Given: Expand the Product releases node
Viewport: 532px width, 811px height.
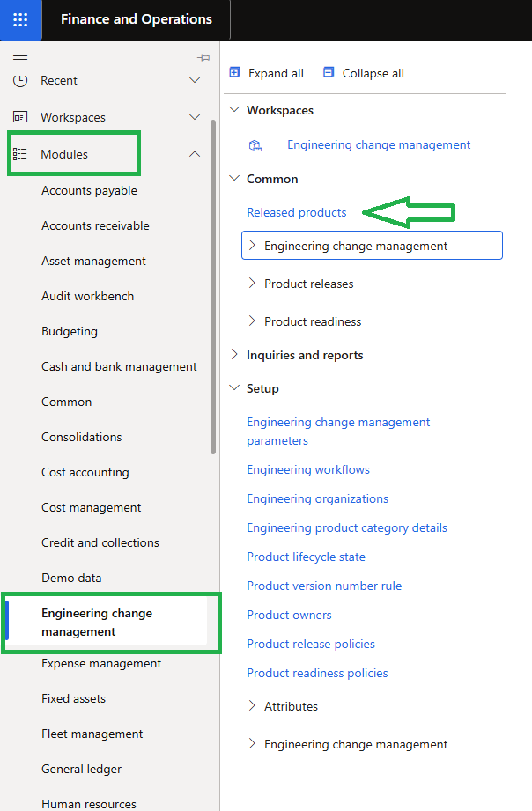Looking at the screenshot, I should tap(251, 283).
